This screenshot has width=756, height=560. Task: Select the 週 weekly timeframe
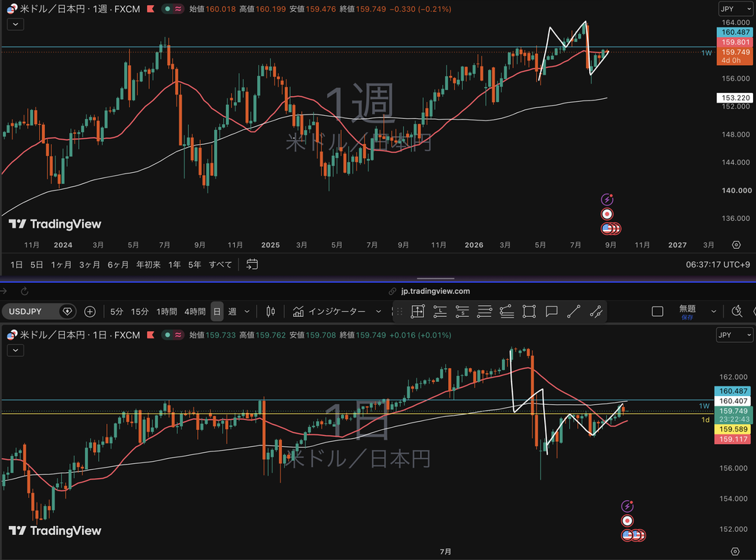click(x=233, y=312)
